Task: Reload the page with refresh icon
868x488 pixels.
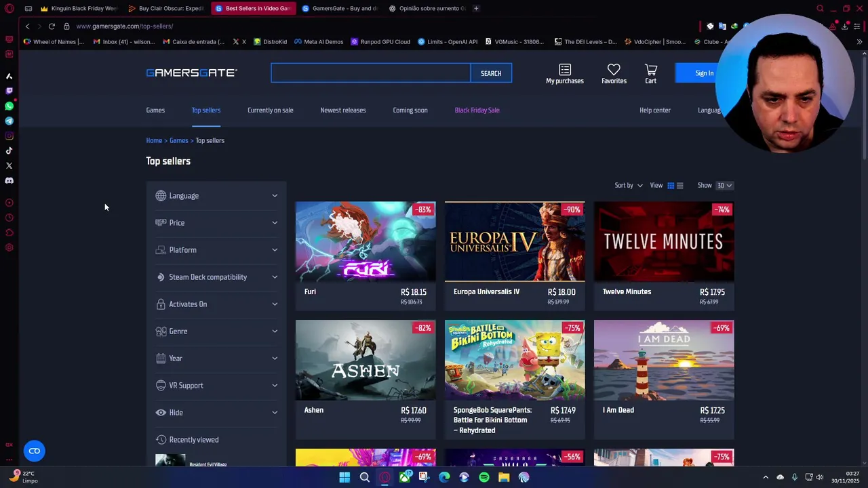Action: [x=52, y=26]
